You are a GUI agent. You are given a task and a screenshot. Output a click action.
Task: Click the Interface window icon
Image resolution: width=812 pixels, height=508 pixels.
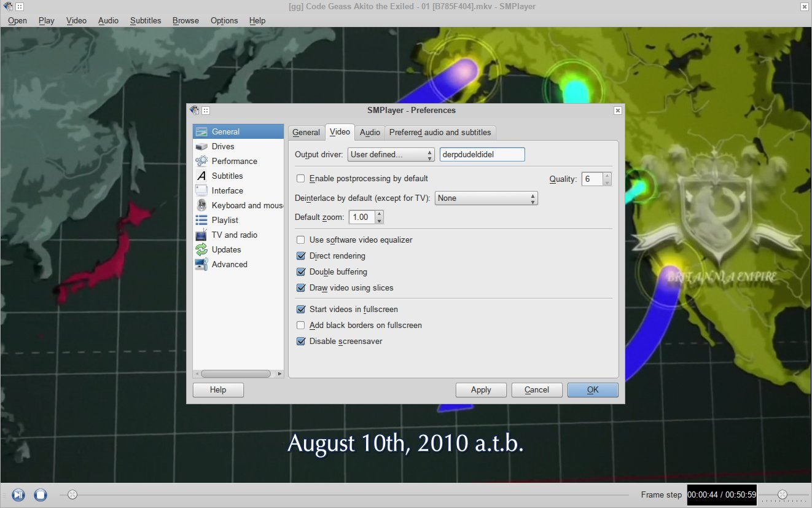click(201, 190)
